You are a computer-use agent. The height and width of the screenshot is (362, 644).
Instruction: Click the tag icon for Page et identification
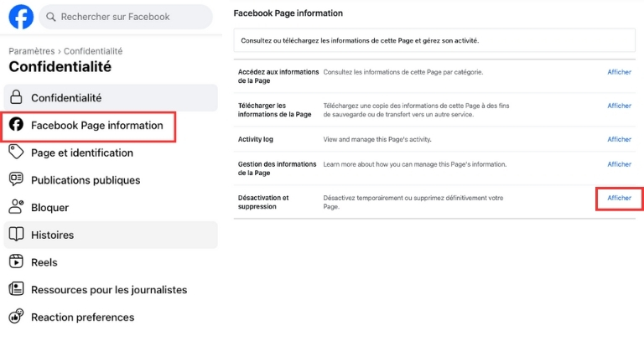pos(17,152)
